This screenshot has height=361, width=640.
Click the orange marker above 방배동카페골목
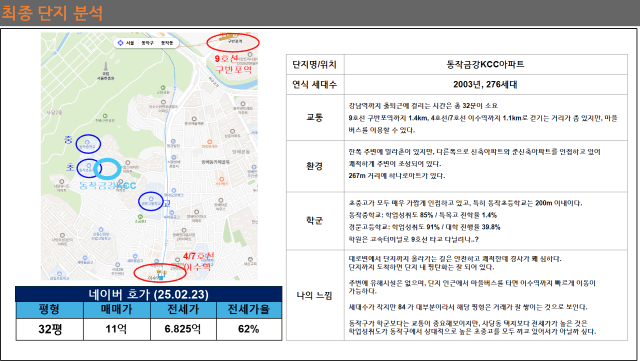click(x=208, y=142)
